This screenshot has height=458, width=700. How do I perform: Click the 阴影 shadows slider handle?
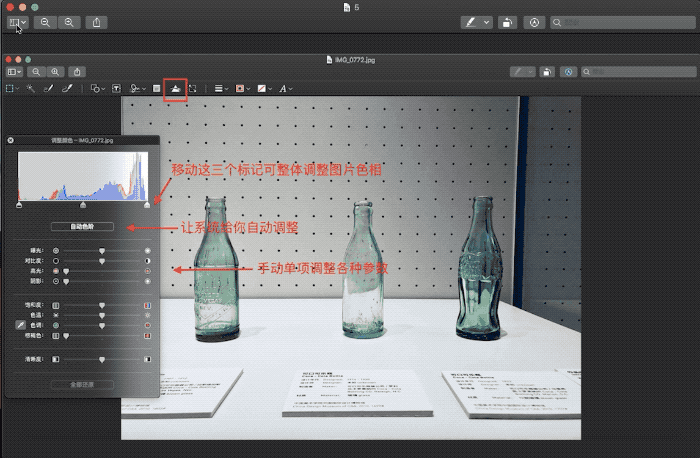(x=66, y=282)
